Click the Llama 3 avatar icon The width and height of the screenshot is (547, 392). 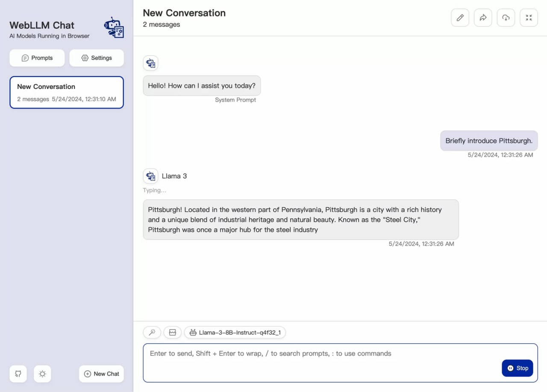(150, 176)
